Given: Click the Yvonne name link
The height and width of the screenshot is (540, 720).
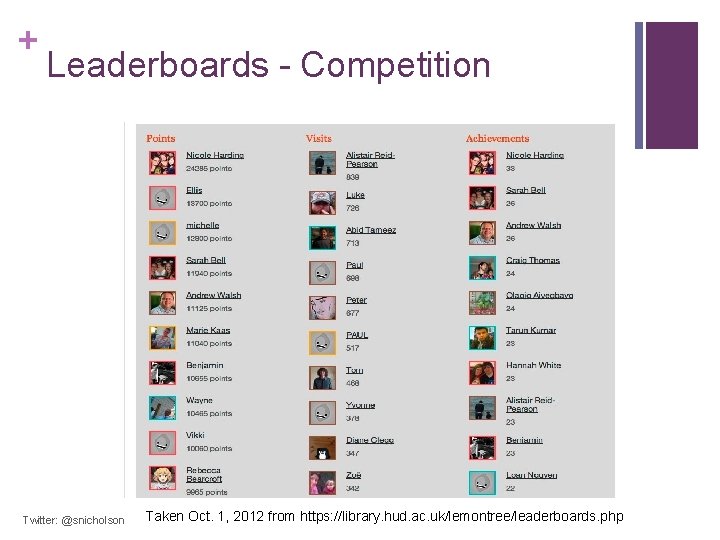Looking at the screenshot, I should pyautogui.click(x=360, y=405).
